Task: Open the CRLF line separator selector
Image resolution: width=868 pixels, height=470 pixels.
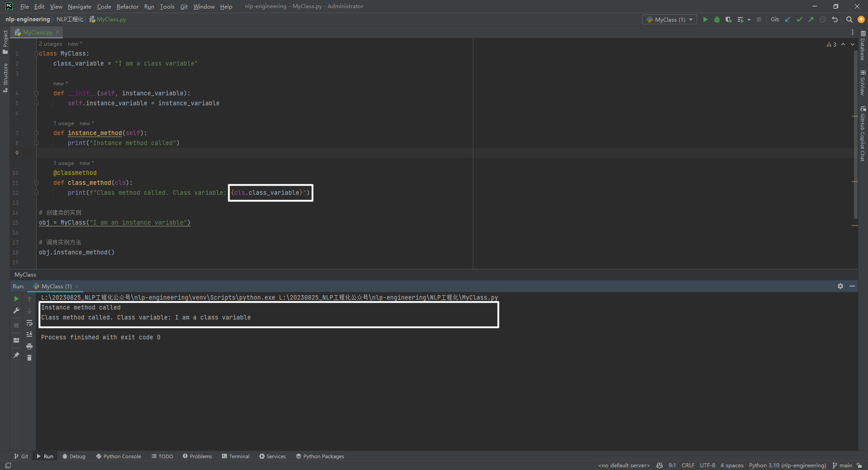Action: pyautogui.click(x=688, y=465)
